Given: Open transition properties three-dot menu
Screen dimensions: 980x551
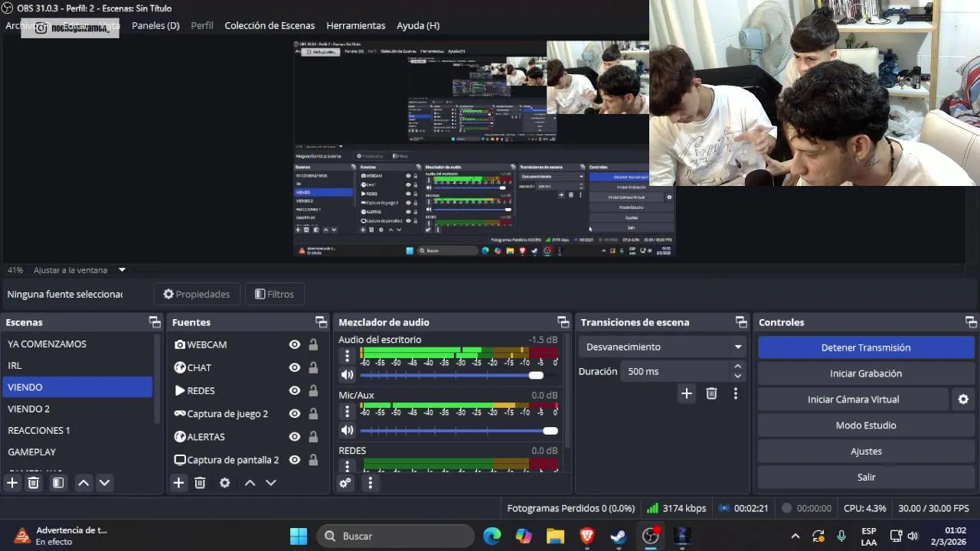Looking at the screenshot, I should 736,393.
